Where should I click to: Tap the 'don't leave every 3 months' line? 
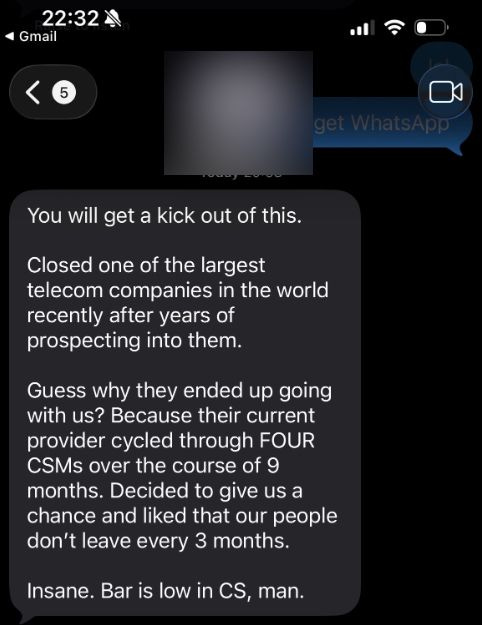158,541
